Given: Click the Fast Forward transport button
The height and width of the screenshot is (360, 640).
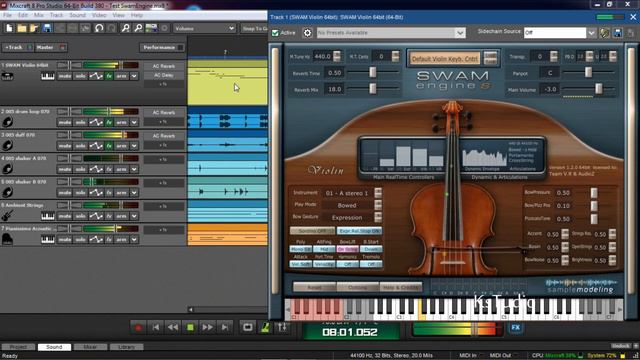Looking at the screenshot, I should click(207, 327).
